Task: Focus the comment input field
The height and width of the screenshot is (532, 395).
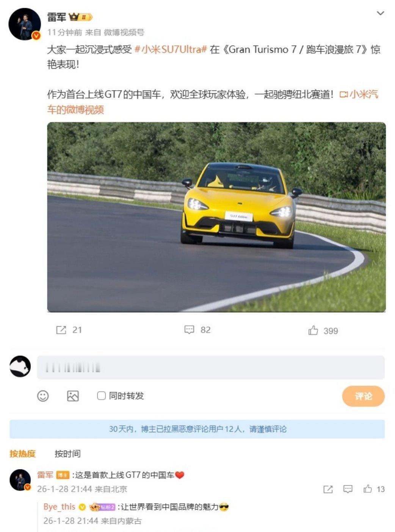Action: click(x=211, y=367)
